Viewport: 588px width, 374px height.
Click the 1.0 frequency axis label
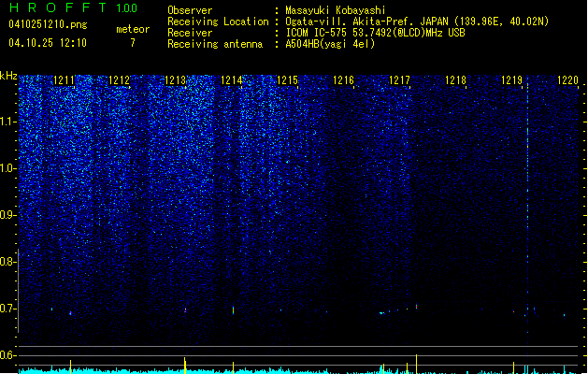pyautogui.click(x=7, y=168)
